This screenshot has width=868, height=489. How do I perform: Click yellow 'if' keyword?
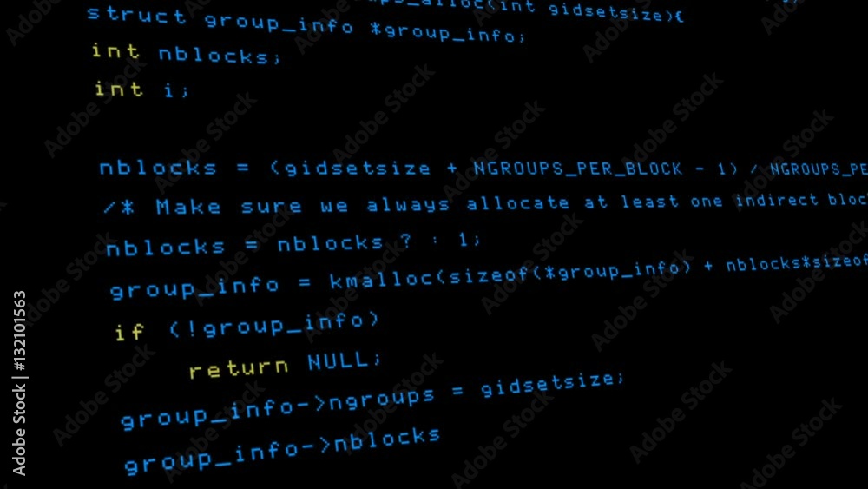pos(129,333)
